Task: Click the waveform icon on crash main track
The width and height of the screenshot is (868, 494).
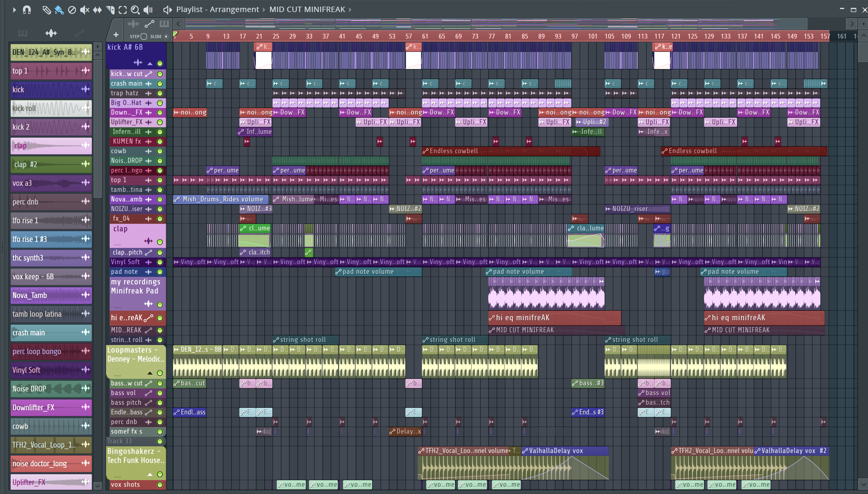Action: 149,84
